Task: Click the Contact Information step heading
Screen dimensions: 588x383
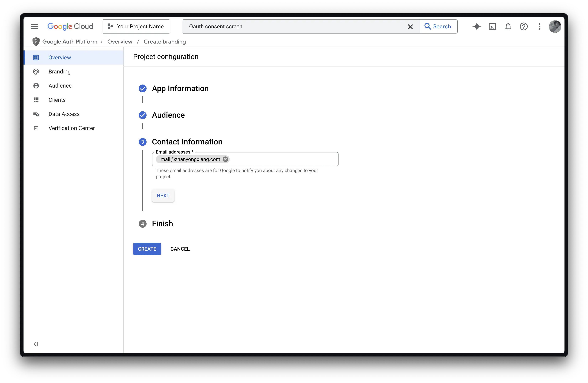Action: click(187, 142)
